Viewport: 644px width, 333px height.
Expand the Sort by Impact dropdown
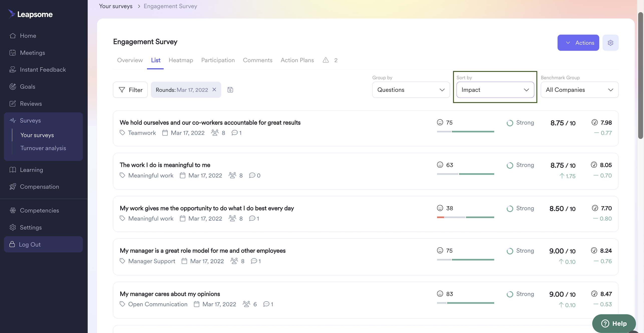tap(495, 90)
